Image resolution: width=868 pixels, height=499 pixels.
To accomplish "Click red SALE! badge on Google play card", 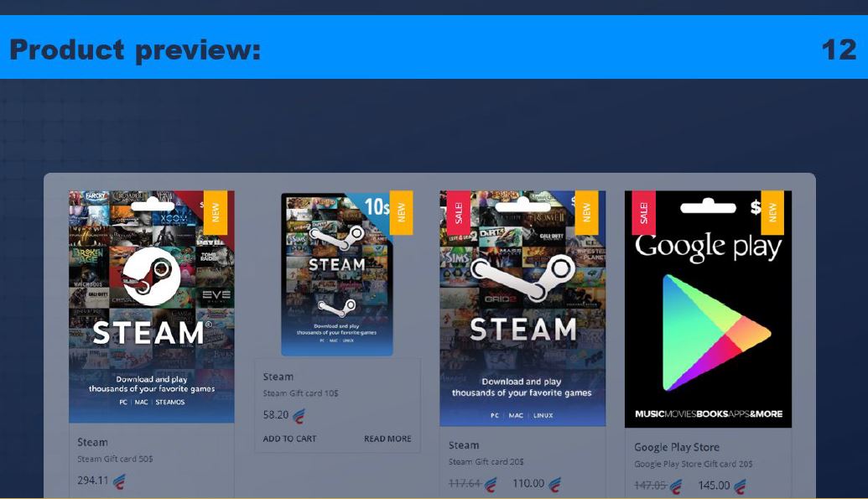I will click(x=643, y=213).
